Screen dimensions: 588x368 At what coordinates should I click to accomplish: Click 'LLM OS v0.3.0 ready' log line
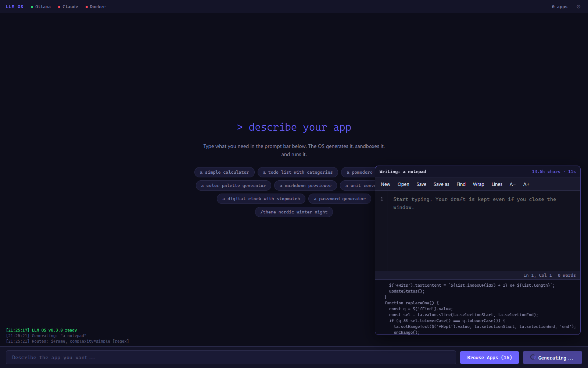(42, 330)
